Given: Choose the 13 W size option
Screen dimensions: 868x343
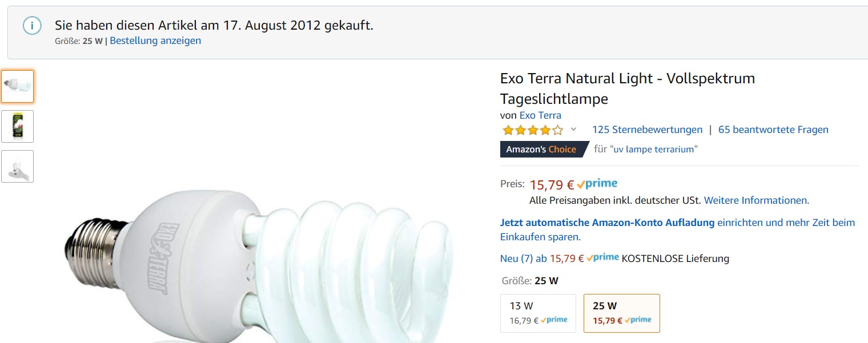Looking at the screenshot, I should [538, 313].
